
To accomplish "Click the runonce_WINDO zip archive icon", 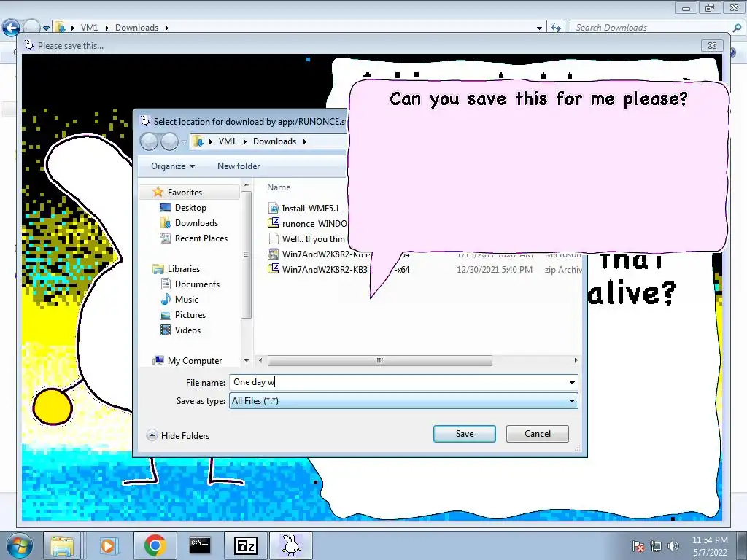I will (x=274, y=223).
